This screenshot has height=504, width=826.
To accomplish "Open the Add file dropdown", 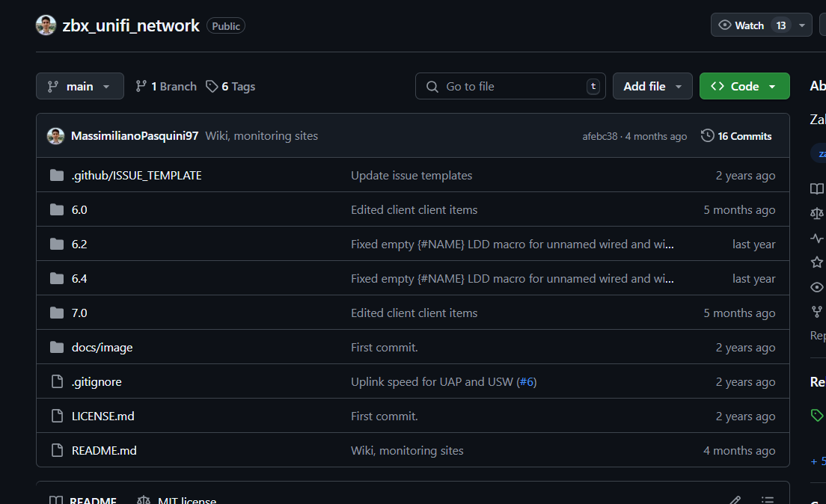I will coord(652,87).
